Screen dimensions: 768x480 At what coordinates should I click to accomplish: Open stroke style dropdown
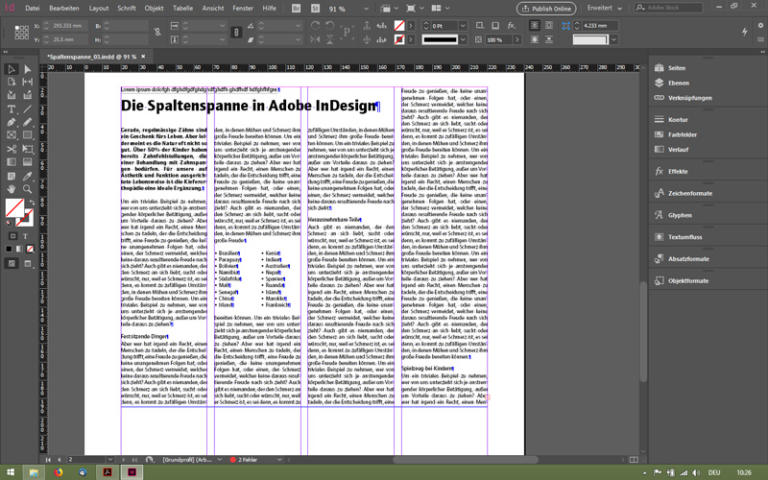pos(463,40)
